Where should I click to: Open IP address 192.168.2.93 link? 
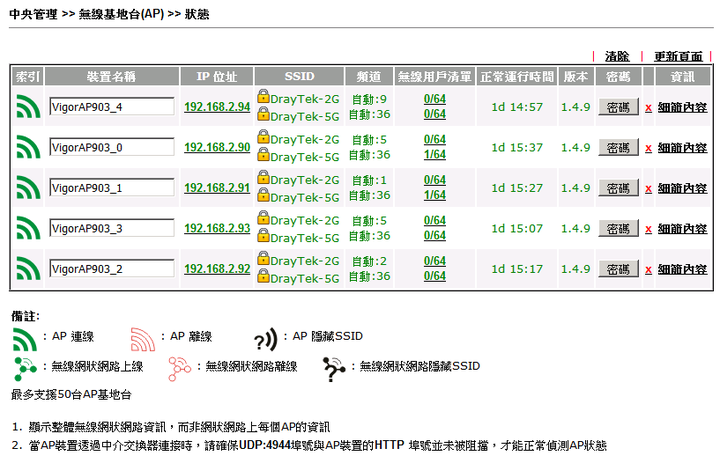tap(217, 228)
